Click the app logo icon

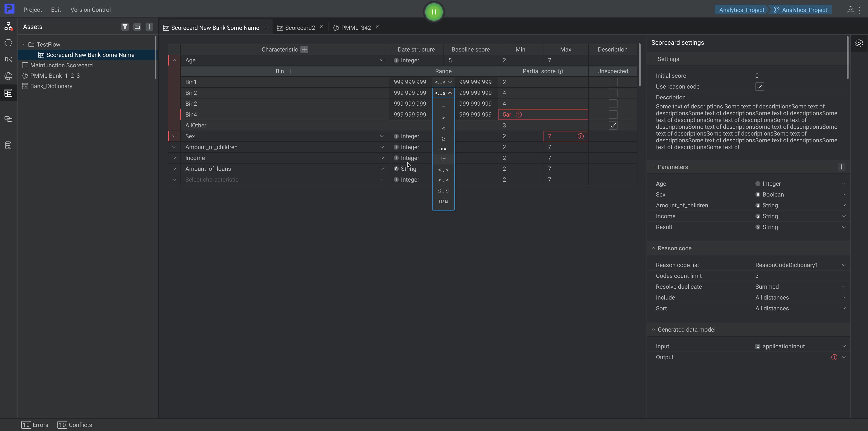pos(9,8)
